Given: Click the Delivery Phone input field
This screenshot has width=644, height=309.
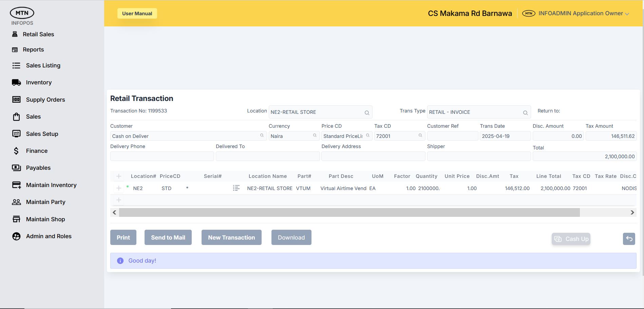Looking at the screenshot, I should pos(162,156).
